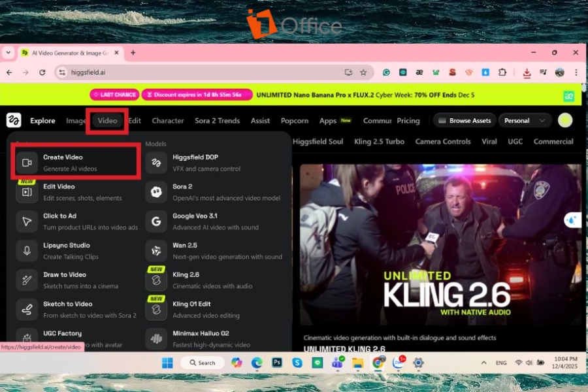Open the Chrome three-dot menu

(x=576, y=73)
